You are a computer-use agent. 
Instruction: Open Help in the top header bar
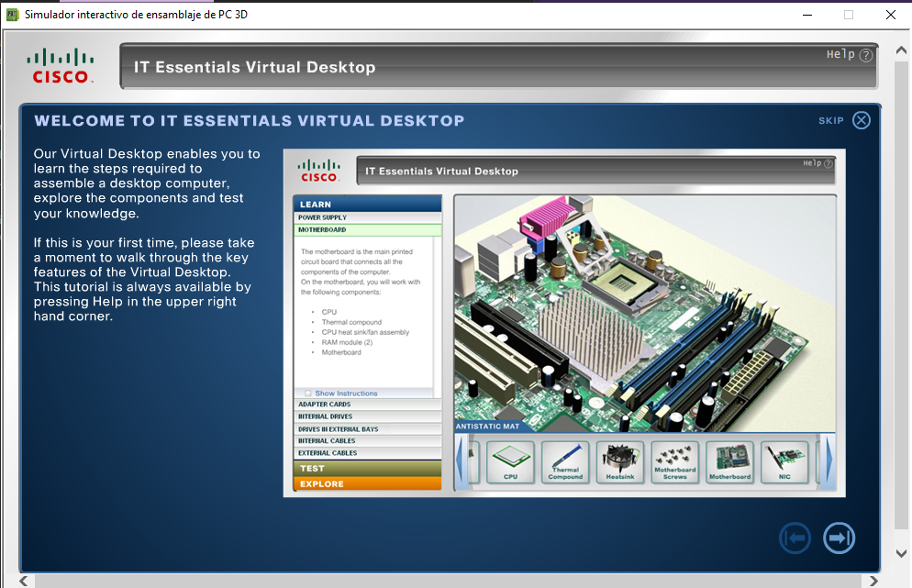coord(850,55)
